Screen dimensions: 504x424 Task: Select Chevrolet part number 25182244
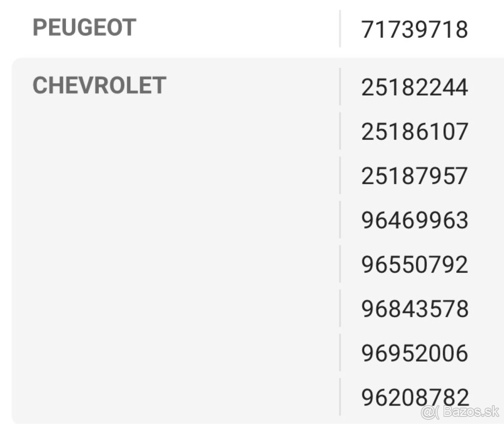click(x=414, y=88)
